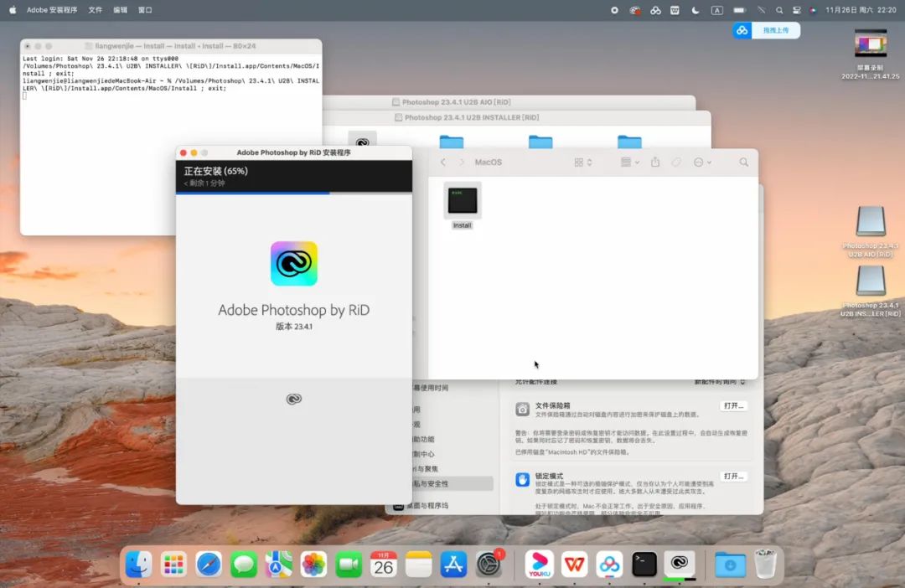Screen dimensions: 905x588
Task: Open the Install executable in MacOS folder
Action: tap(463, 206)
